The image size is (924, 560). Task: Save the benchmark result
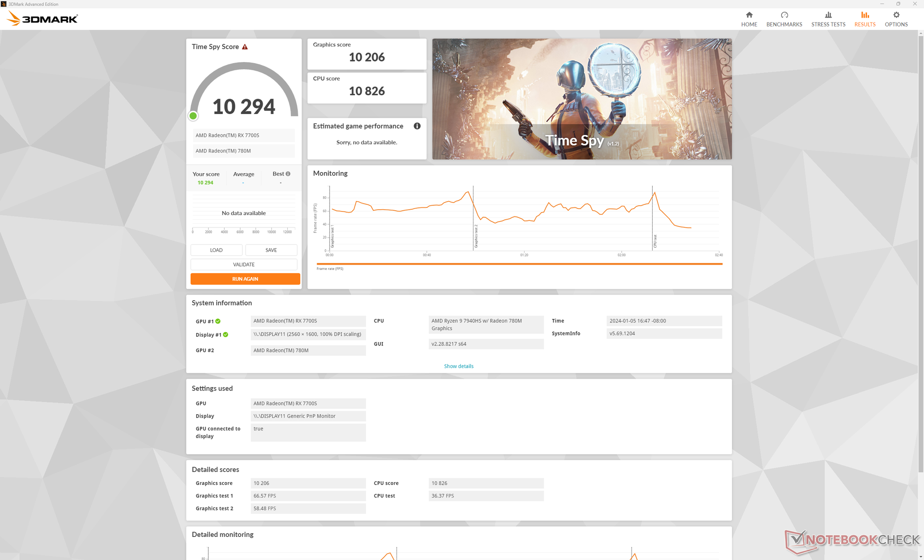pyautogui.click(x=271, y=250)
